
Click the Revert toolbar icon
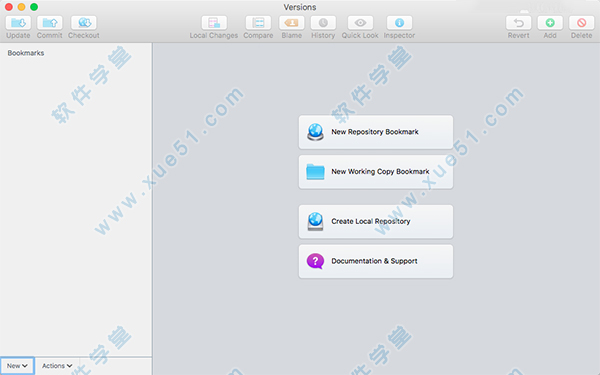[518, 23]
